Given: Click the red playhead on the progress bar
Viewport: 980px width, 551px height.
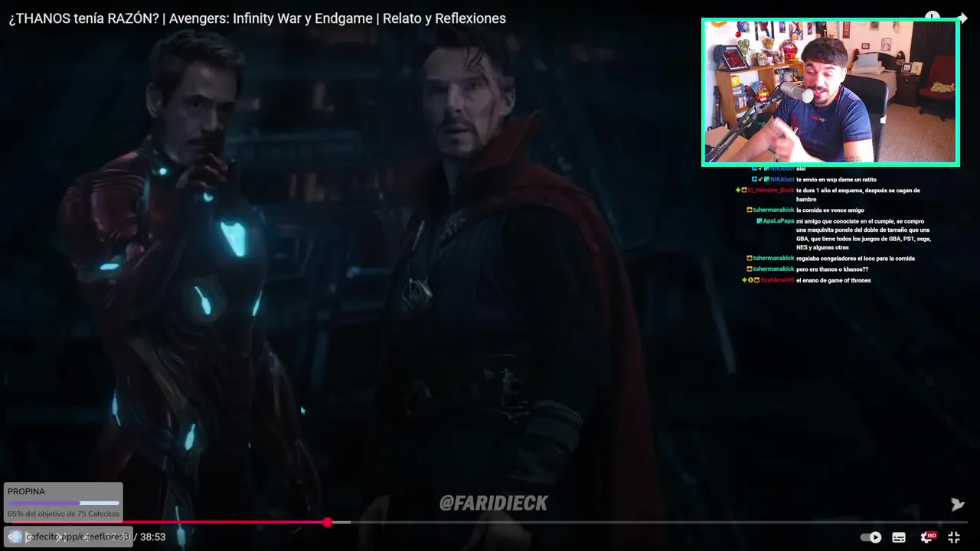Looking at the screenshot, I should click(328, 522).
